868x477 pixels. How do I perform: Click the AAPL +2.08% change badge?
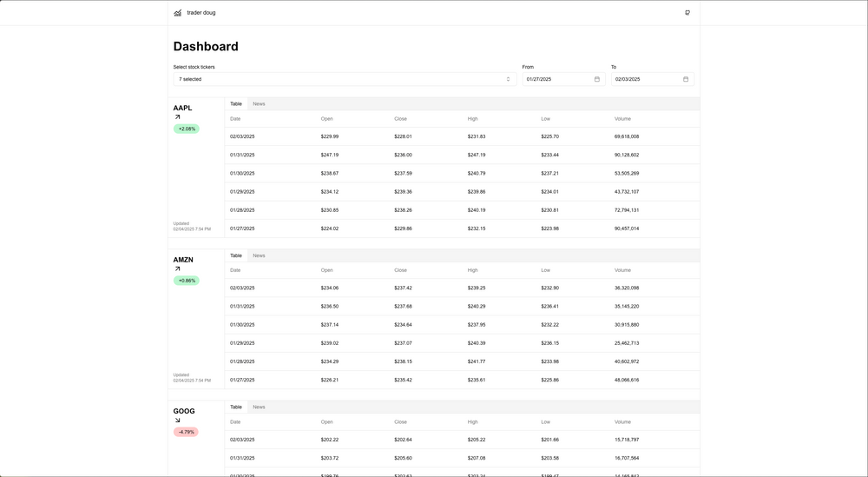tap(187, 129)
